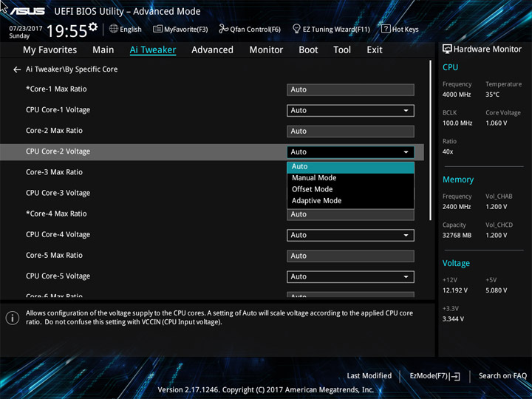Open the Boot tab
The height and width of the screenshot is (399, 532).
pos(308,50)
